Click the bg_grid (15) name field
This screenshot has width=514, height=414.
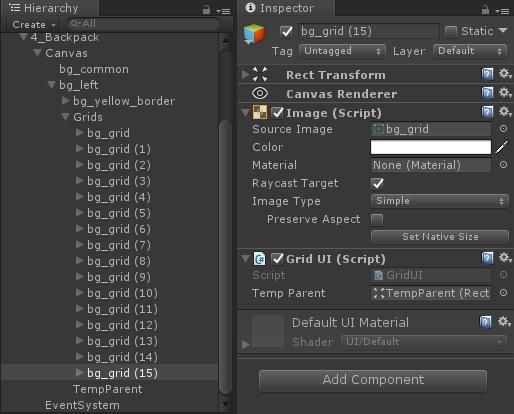tap(369, 31)
